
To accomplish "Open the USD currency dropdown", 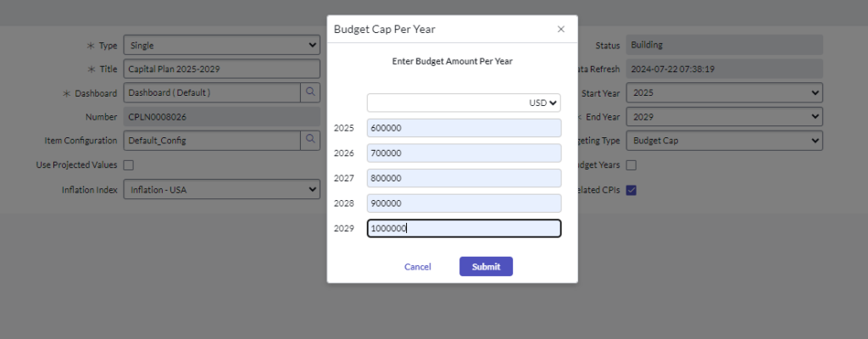I will (x=544, y=103).
